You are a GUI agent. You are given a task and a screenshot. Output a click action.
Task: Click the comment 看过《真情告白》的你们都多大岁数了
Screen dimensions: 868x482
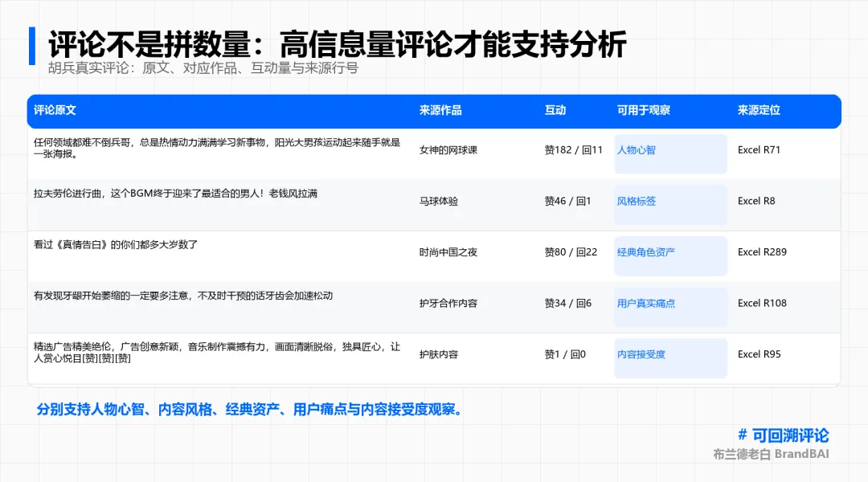coord(115,244)
